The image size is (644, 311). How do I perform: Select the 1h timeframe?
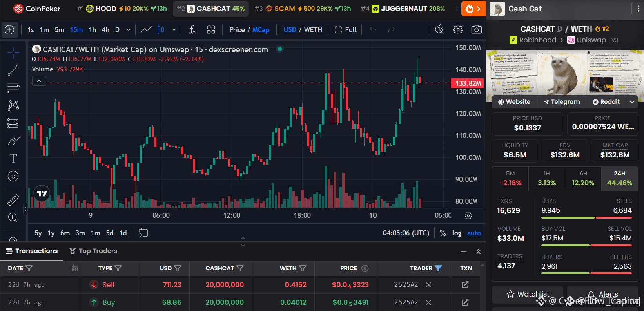[93, 30]
